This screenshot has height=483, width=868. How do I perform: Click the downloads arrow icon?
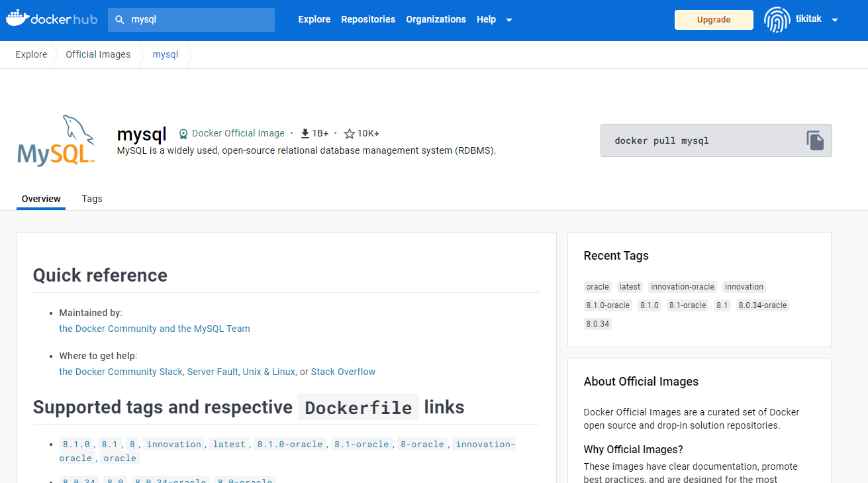[305, 134]
